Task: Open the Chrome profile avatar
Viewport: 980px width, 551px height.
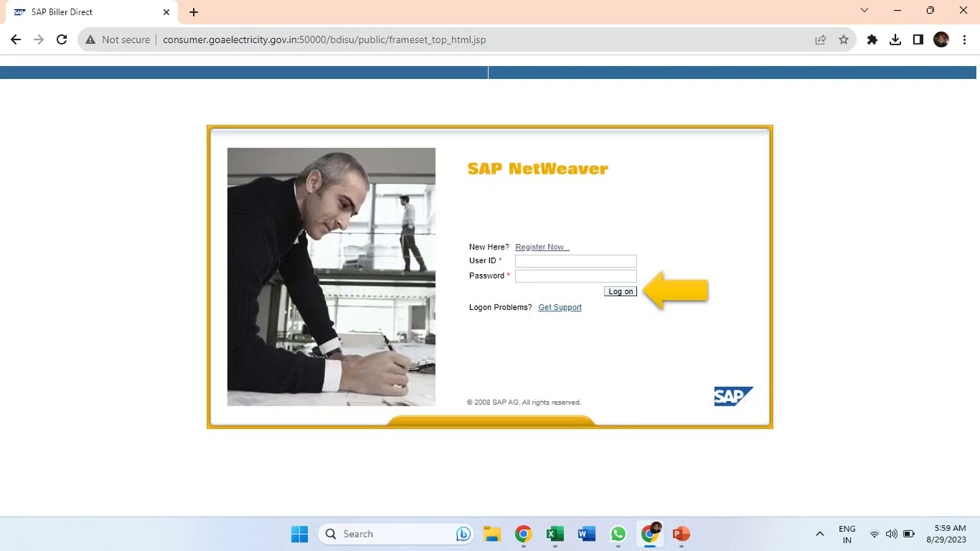Action: tap(942, 40)
